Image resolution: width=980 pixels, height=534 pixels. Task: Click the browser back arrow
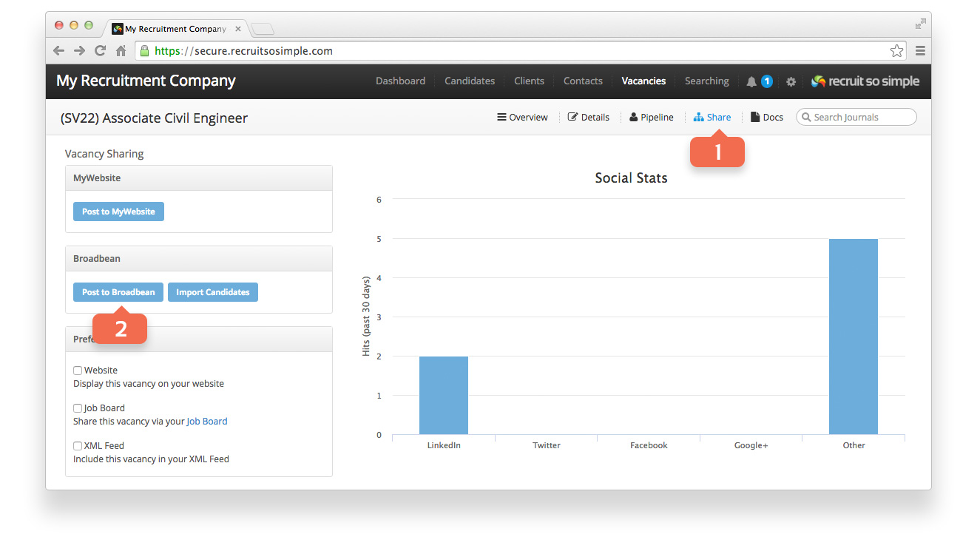59,51
